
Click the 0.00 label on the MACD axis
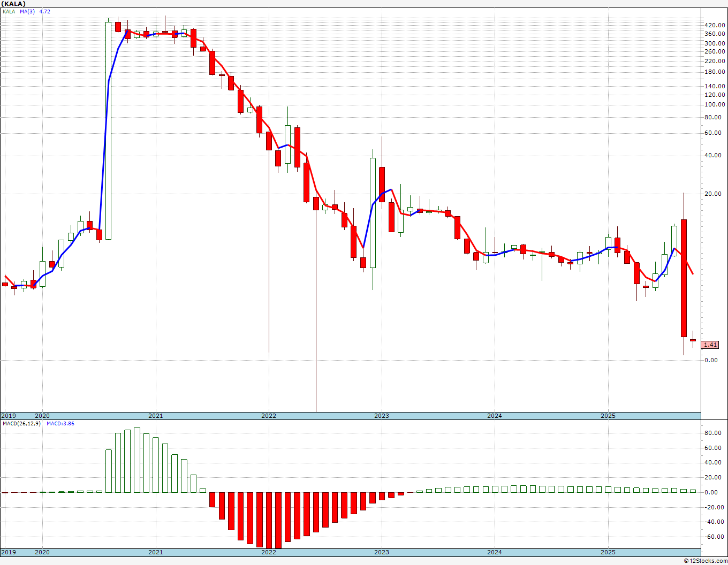pos(711,492)
